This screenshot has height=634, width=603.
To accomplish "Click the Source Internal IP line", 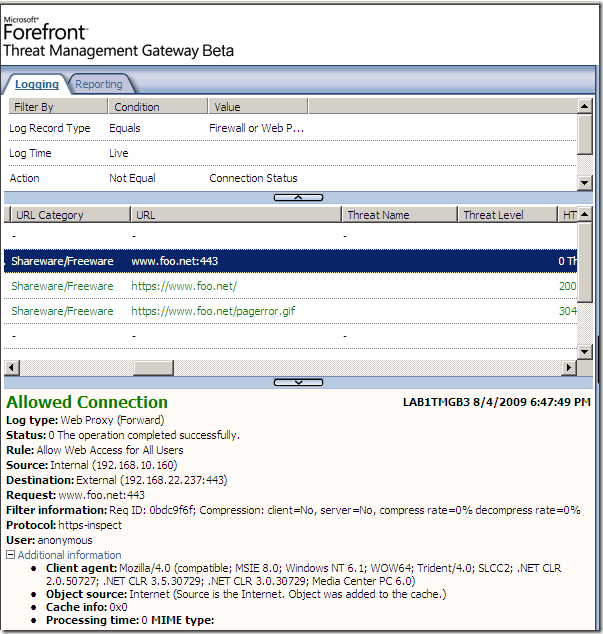I will [x=92, y=465].
